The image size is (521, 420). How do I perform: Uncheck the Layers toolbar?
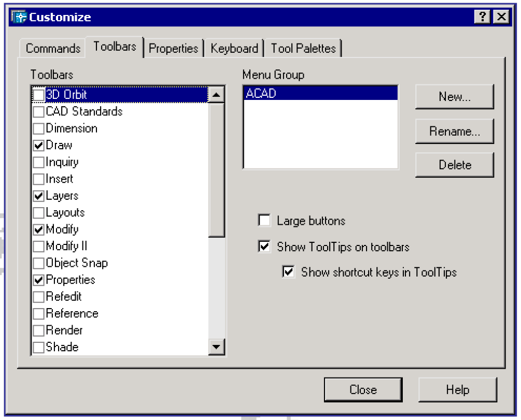click(x=38, y=196)
